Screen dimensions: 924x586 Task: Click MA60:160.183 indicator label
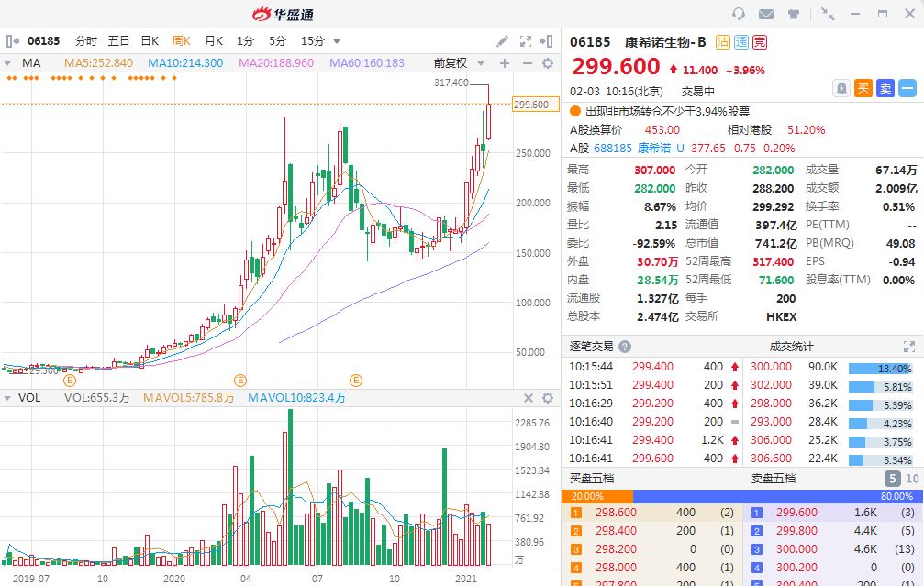[x=367, y=63]
